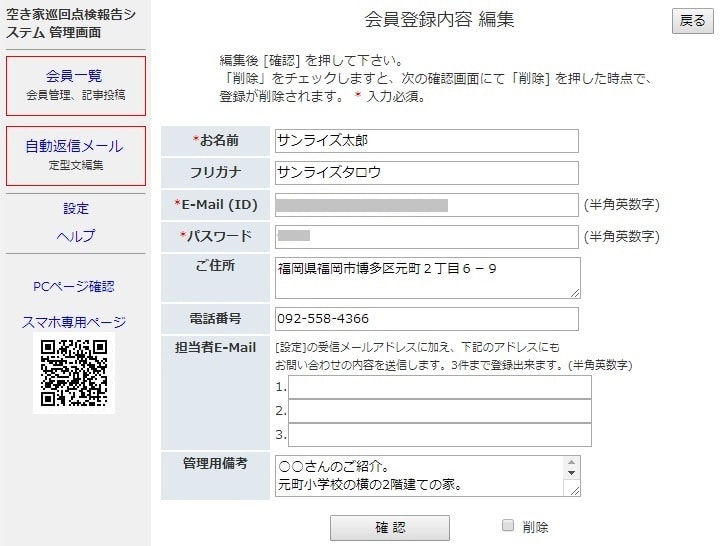Click the QR code image
This screenshot has width=726, height=546.
pos(74,375)
